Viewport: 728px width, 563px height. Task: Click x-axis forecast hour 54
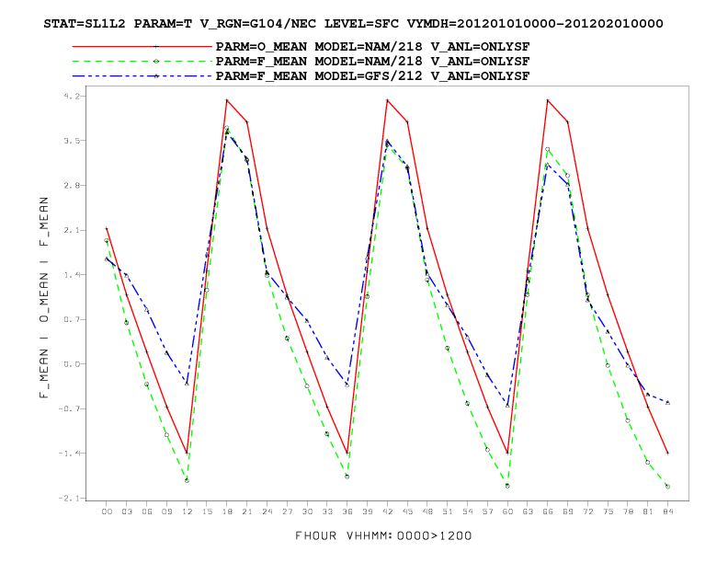(468, 511)
